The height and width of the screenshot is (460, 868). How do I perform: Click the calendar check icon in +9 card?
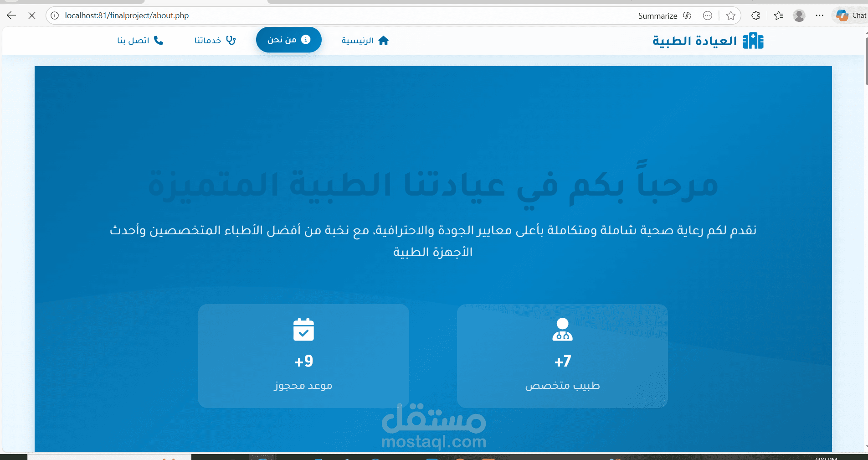(304, 330)
